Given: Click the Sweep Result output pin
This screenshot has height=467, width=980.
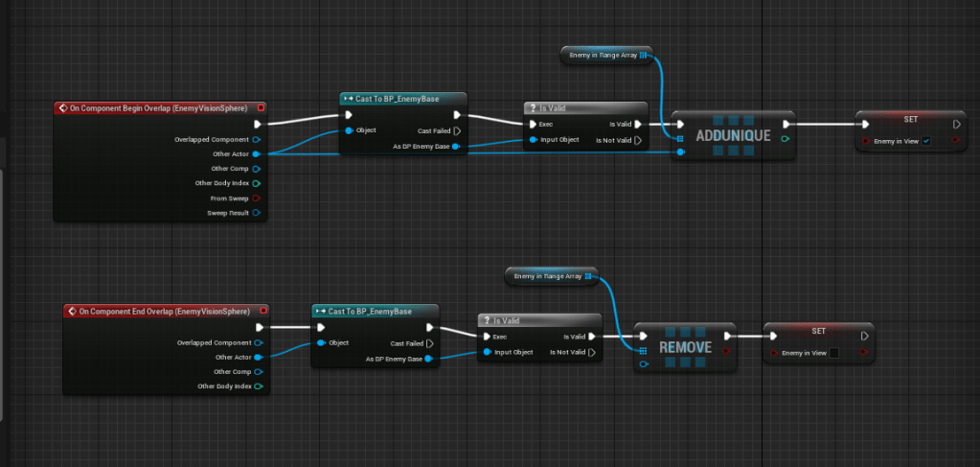Looking at the screenshot, I should point(257,213).
